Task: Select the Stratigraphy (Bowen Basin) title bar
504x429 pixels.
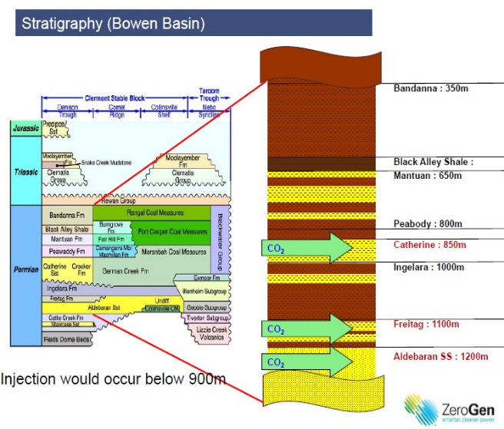Action: pyautogui.click(x=194, y=23)
